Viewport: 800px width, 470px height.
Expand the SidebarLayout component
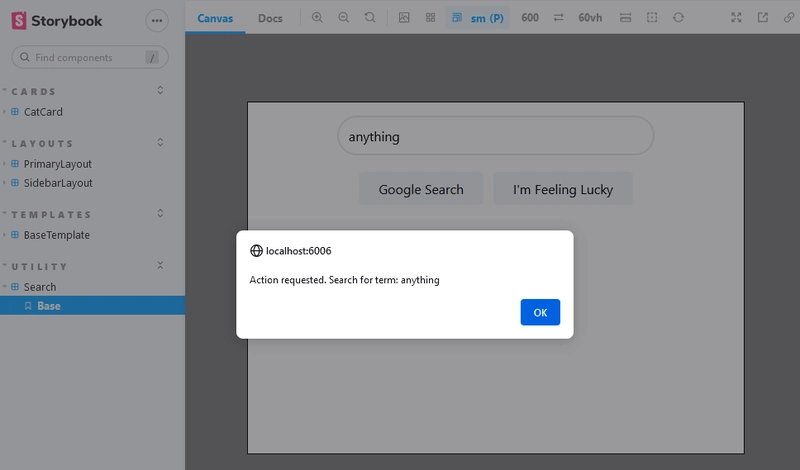(x=58, y=183)
